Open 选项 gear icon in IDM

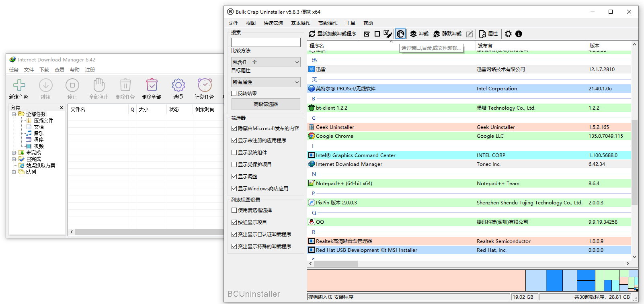click(x=178, y=85)
